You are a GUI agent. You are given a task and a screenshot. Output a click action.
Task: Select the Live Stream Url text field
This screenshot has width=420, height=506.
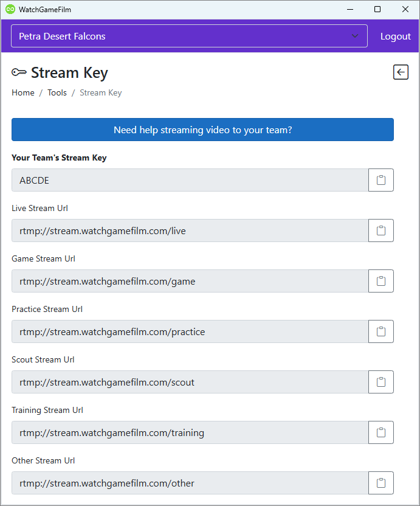(x=190, y=230)
